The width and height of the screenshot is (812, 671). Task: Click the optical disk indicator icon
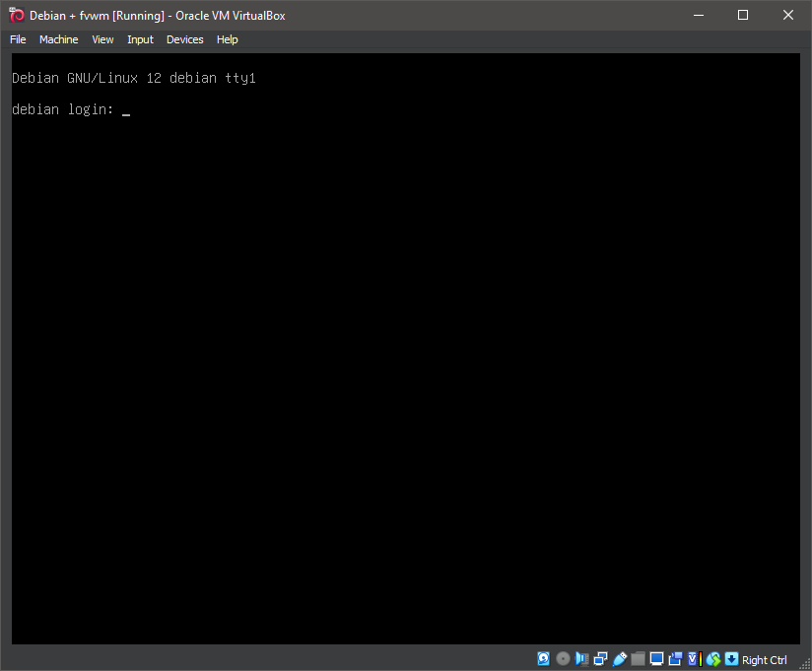point(563,659)
